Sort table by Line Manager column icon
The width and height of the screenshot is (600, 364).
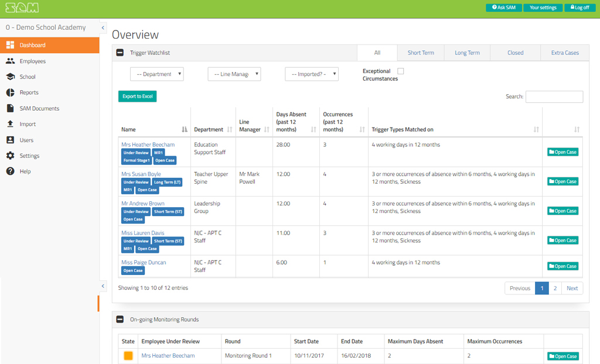coord(267,129)
